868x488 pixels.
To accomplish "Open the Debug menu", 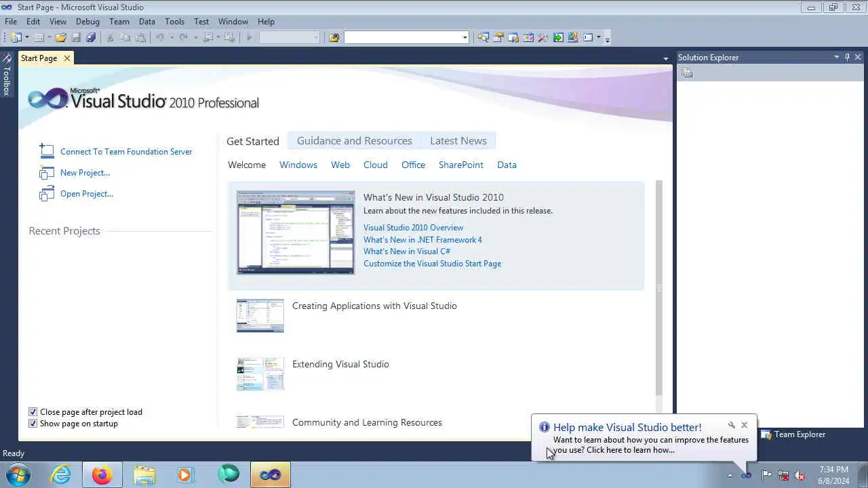I will (x=87, y=22).
